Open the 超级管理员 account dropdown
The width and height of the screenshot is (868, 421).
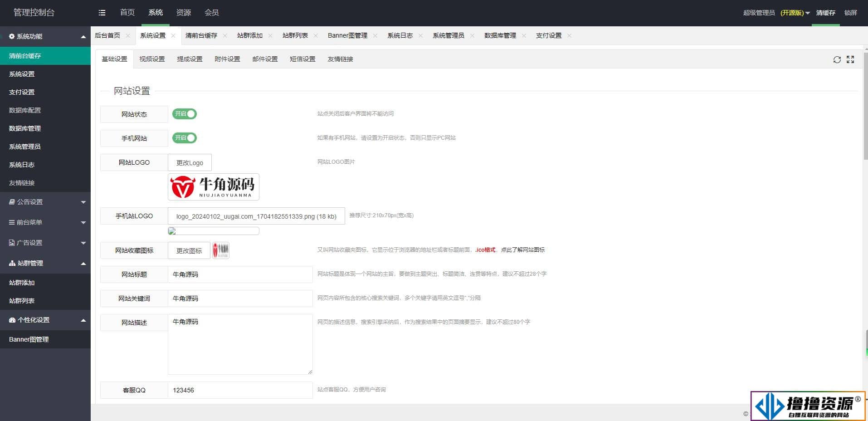(776, 13)
